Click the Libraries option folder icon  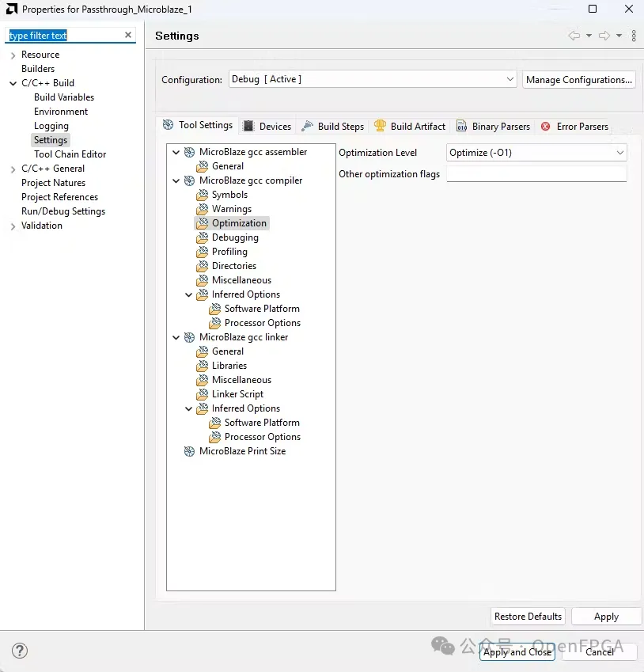[203, 366]
